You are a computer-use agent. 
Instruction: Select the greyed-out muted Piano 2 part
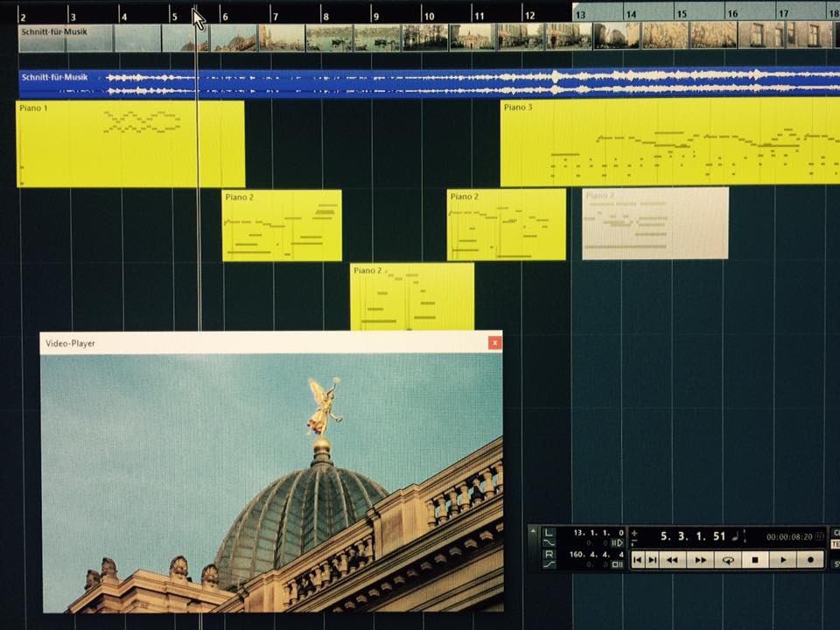tap(655, 223)
